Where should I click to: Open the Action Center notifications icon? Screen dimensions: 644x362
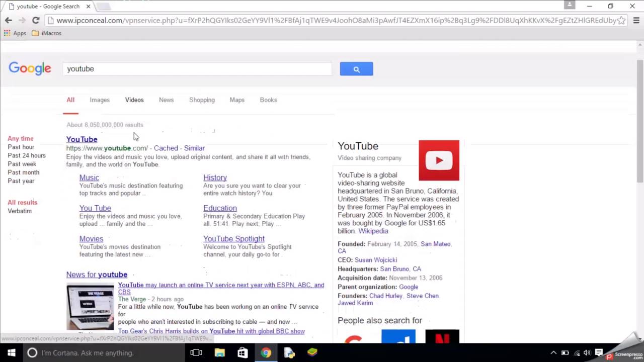point(599,352)
